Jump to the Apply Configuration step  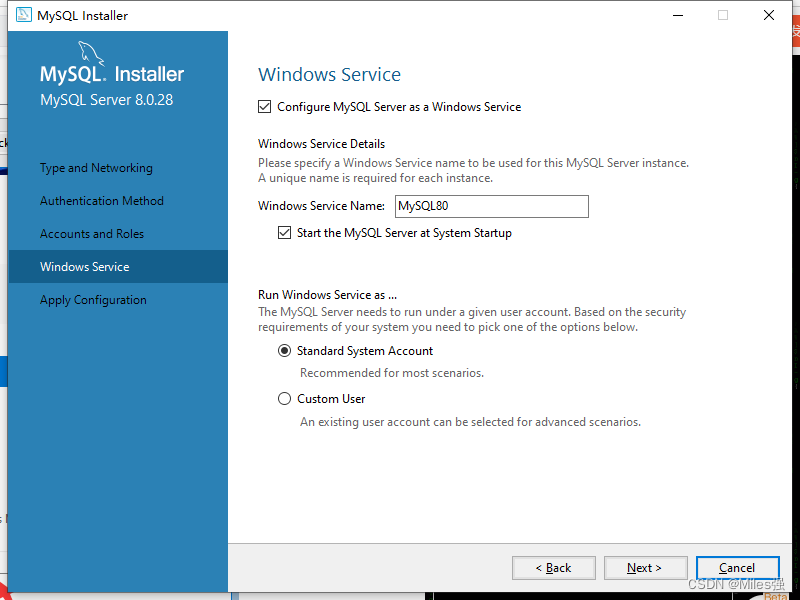tap(93, 300)
